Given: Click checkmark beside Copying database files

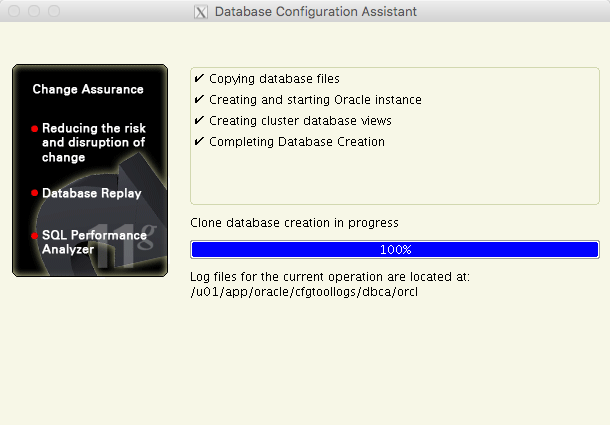Looking at the screenshot, I should (x=199, y=78).
